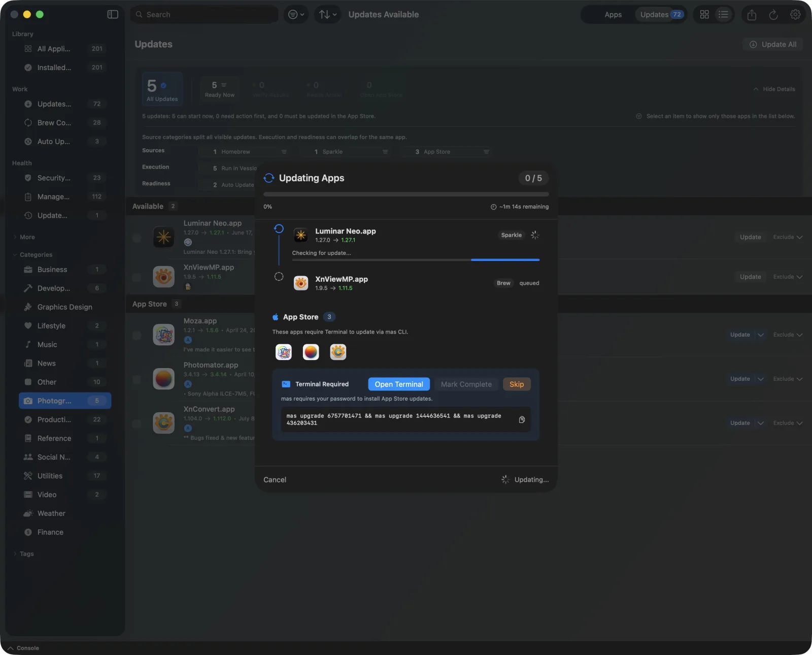Click Update All button
Screen dimensions: 812x655
[x=773, y=45]
